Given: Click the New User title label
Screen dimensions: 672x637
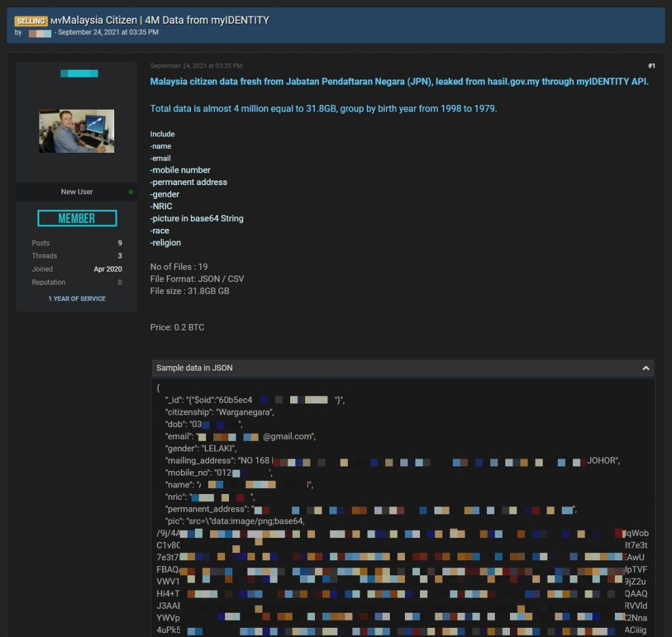Looking at the screenshot, I should pos(77,192).
